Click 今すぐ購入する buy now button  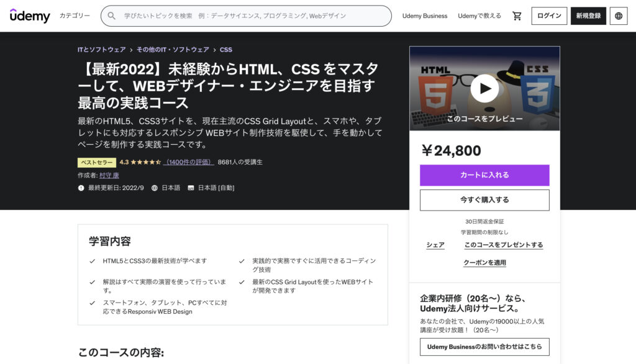click(x=484, y=200)
